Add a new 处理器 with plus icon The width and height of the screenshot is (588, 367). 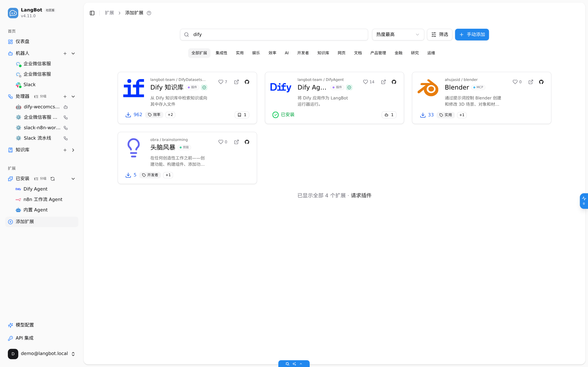[65, 97]
